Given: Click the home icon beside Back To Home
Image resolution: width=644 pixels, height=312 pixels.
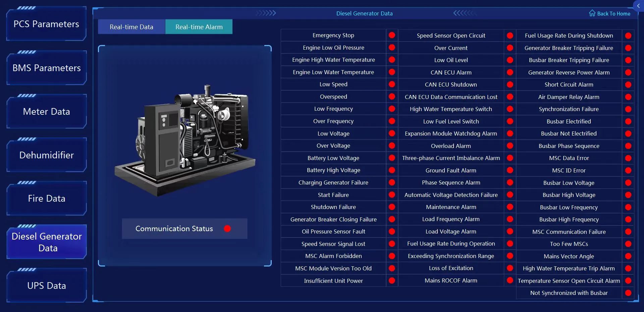Looking at the screenshot, I should (x=592, y=13).
